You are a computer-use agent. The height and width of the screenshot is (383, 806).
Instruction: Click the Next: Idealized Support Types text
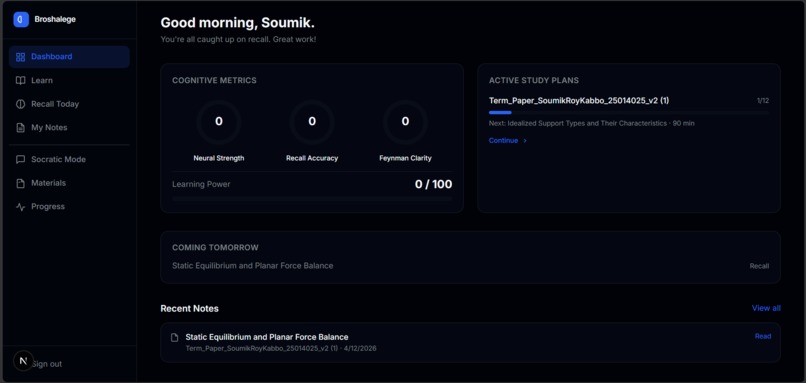pyautogui.click(x=592, y=123)
